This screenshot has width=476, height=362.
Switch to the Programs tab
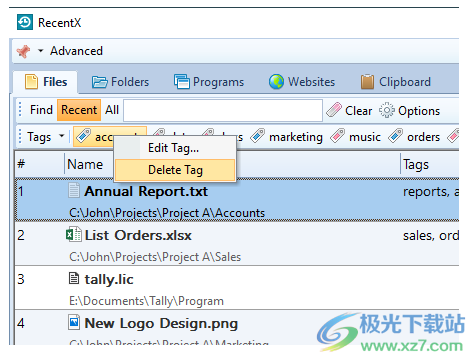[x=209, y=82]
